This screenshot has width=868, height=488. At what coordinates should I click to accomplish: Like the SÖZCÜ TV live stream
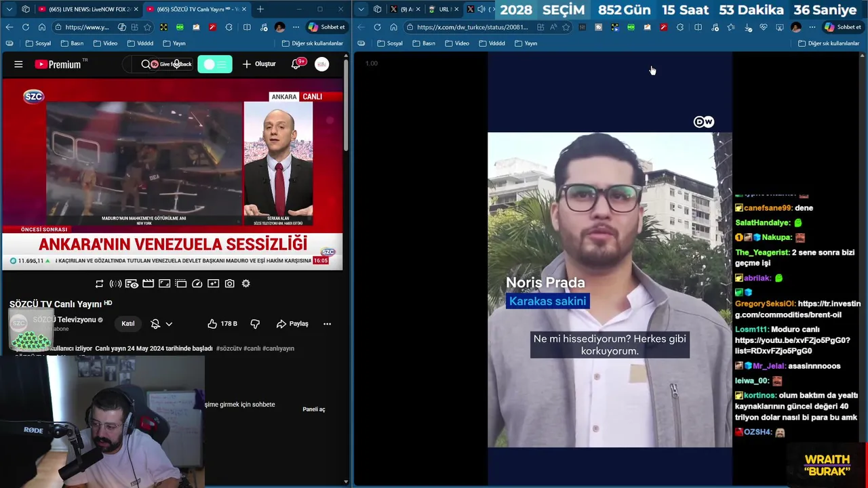coord(222,324)
